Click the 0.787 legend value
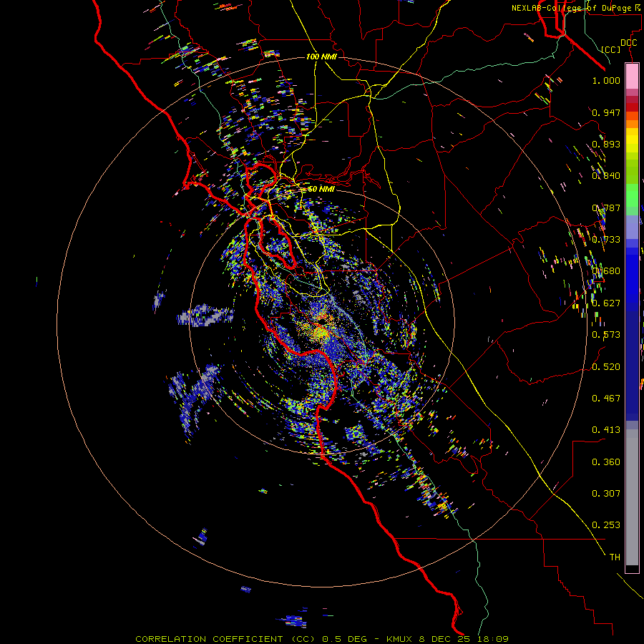644x644 pixels. 606,208
